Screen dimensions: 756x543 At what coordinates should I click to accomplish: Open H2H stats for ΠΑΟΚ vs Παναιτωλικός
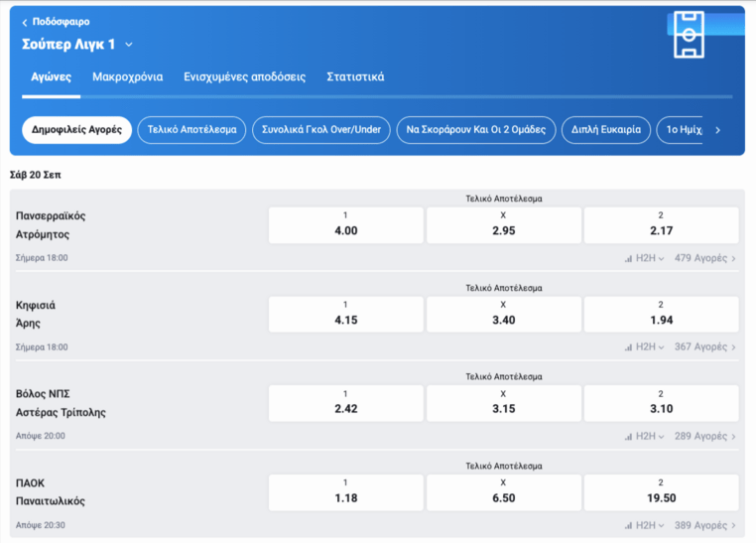[644, 525]
